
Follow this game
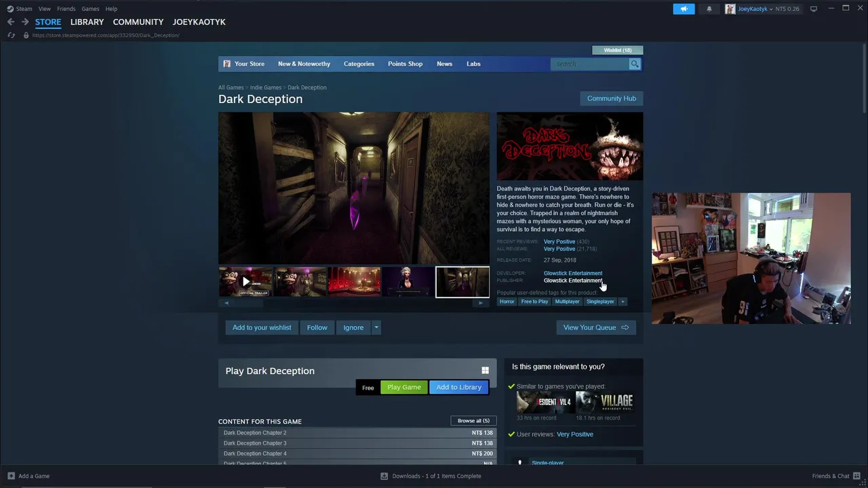tap(317, 327)
